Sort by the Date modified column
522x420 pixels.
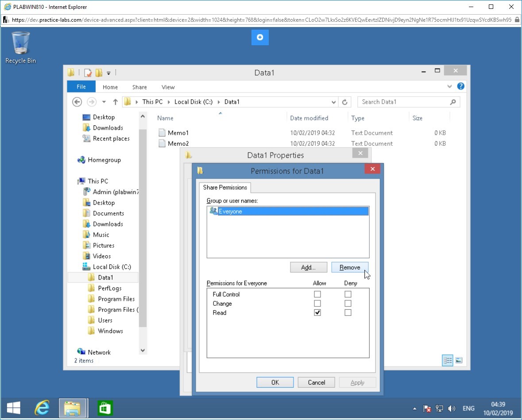coord(309,118)
